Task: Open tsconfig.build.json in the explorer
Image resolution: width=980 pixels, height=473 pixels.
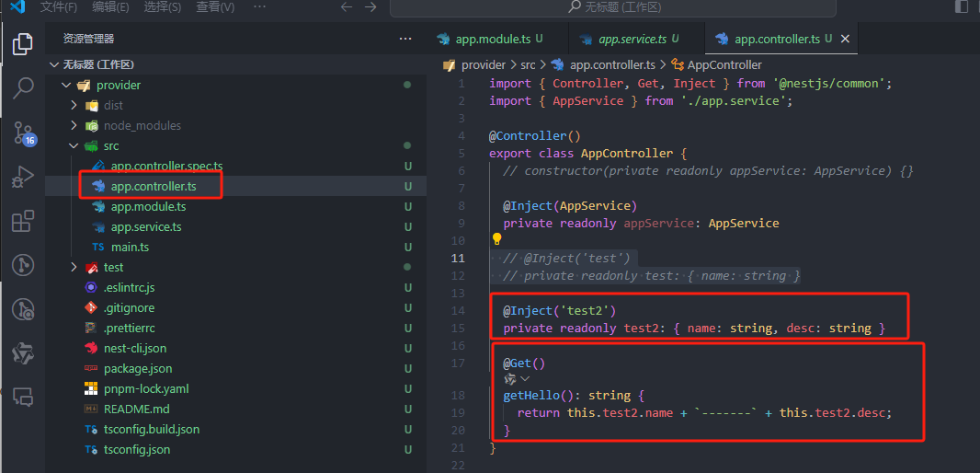Action: (152, 429)
